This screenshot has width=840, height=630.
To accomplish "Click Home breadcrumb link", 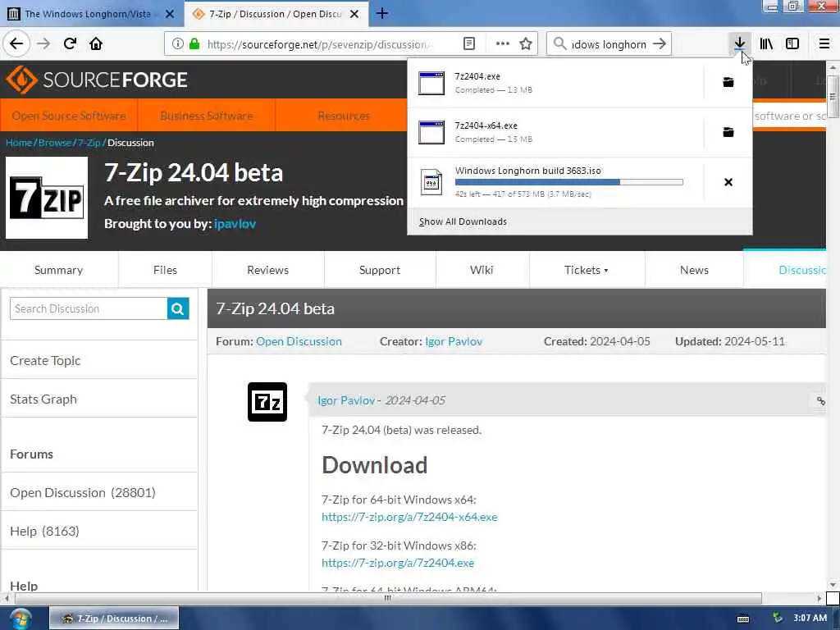I will click(19, 143).
